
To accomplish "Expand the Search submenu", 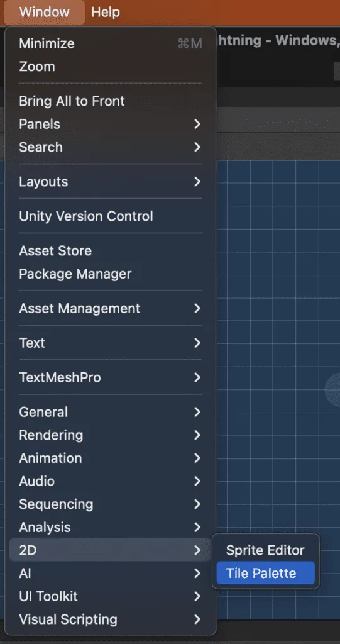I will pyautogui.click(x=110, y=147).
